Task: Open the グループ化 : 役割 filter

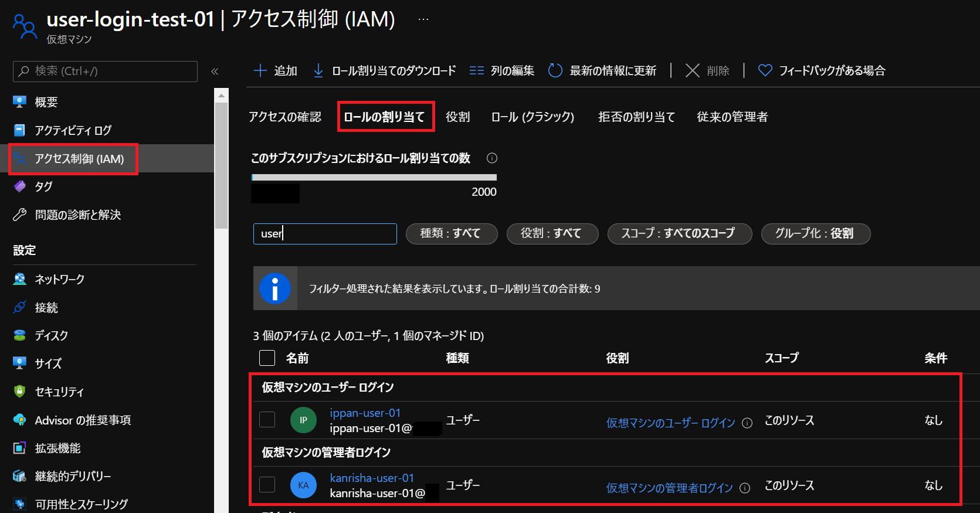Action: click(x=815, y=233)
